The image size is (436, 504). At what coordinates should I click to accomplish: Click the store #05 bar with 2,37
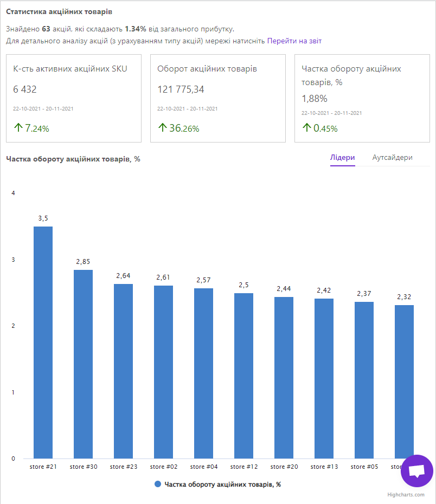[x=364, y=380]
